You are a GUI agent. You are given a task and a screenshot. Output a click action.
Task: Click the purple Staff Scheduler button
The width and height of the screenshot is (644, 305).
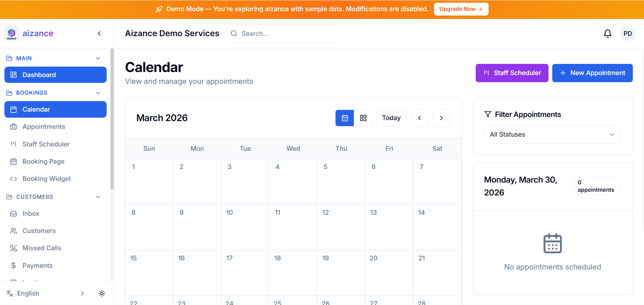click(512, 73)
